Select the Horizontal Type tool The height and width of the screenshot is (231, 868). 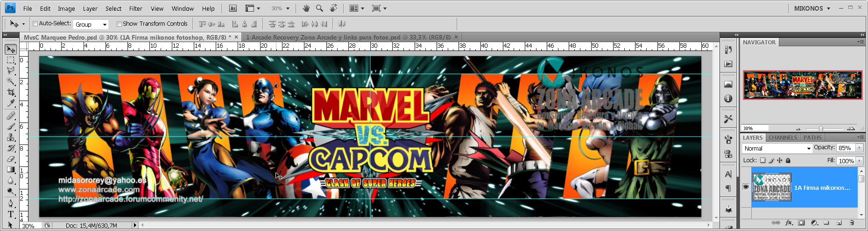11,214
